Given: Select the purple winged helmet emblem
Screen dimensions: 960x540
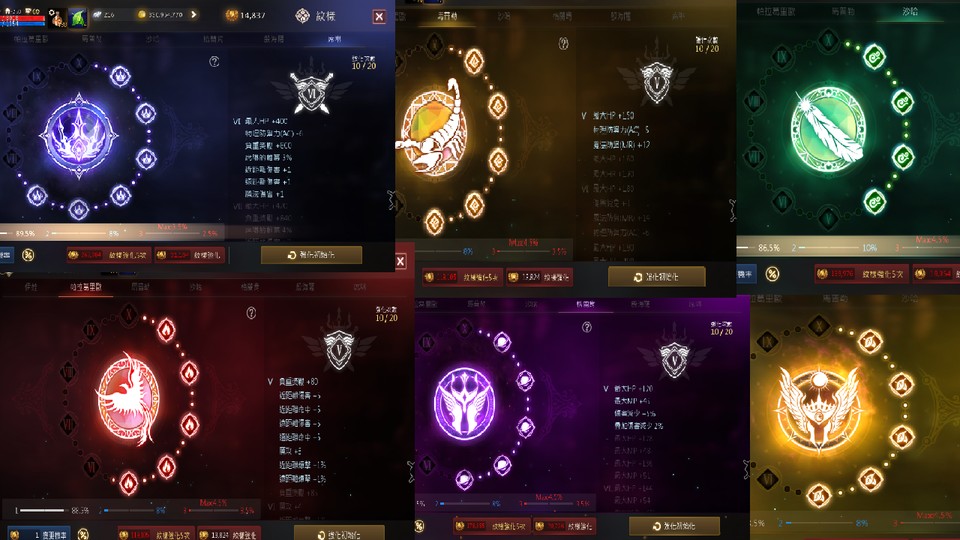Looking at the screenshot, I should click(x=464, y=403).
